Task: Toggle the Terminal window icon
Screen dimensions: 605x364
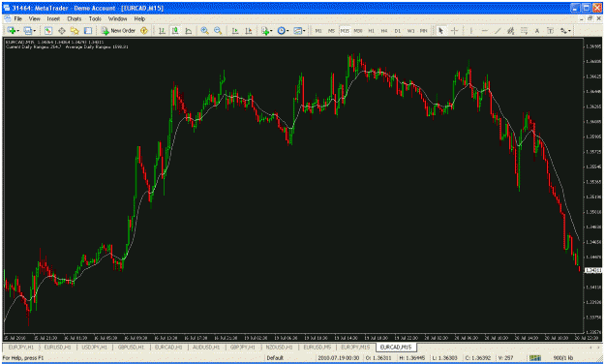Action: point(88,30)
